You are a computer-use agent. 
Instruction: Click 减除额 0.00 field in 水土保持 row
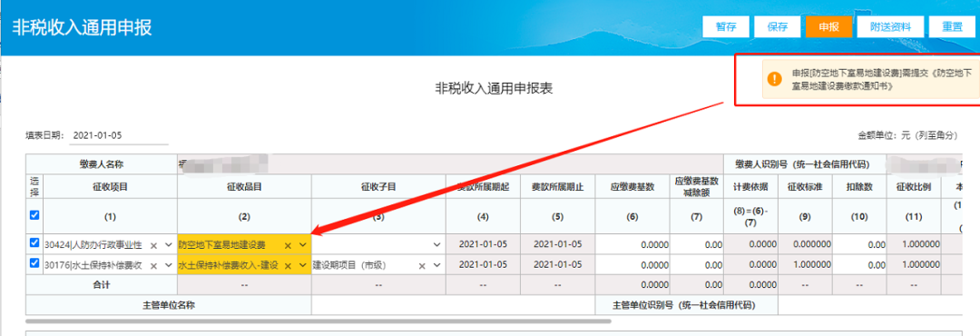click(697, 265)
